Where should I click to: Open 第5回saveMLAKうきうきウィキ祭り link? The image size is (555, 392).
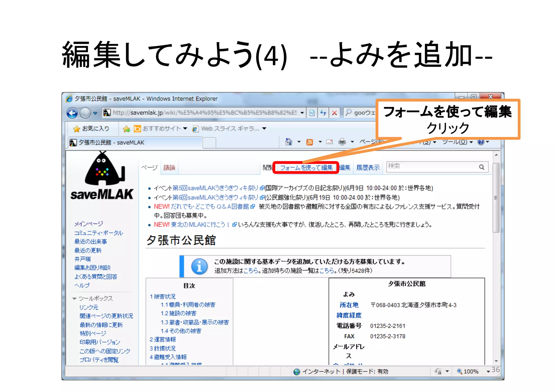tap(215, 188)
